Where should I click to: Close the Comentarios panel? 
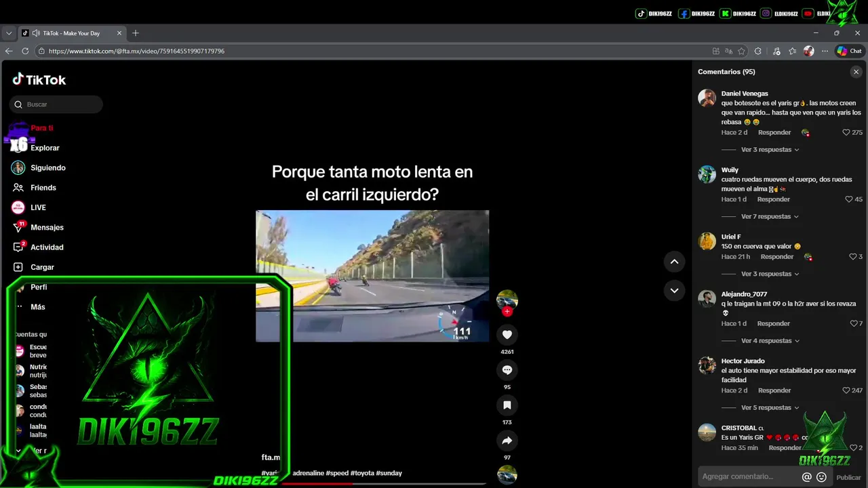click(856, 72)
